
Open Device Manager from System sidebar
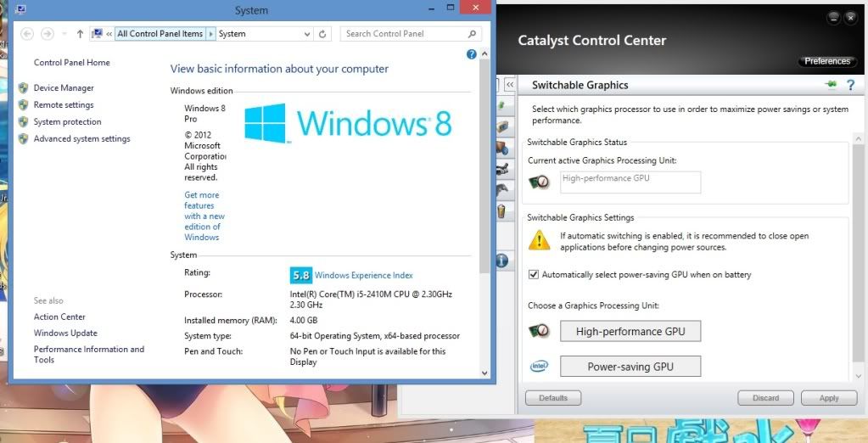point(64,88)
